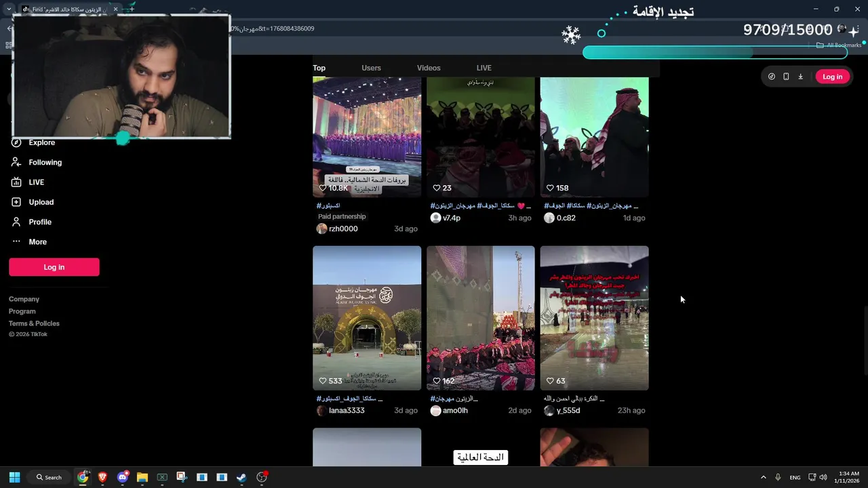The width and height of the screenshot is (868, 488).
Task: Switch to the Videos results tab
Action: (x=429, y=68)
